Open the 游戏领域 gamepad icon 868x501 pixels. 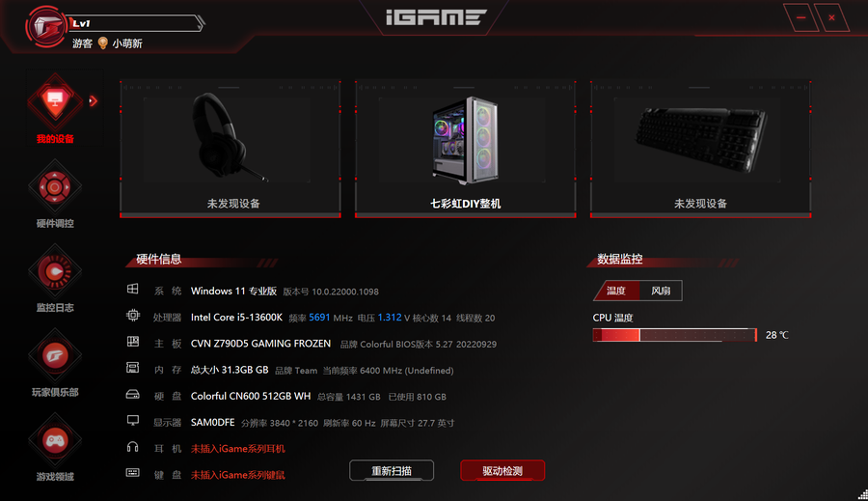coord(55,440)
